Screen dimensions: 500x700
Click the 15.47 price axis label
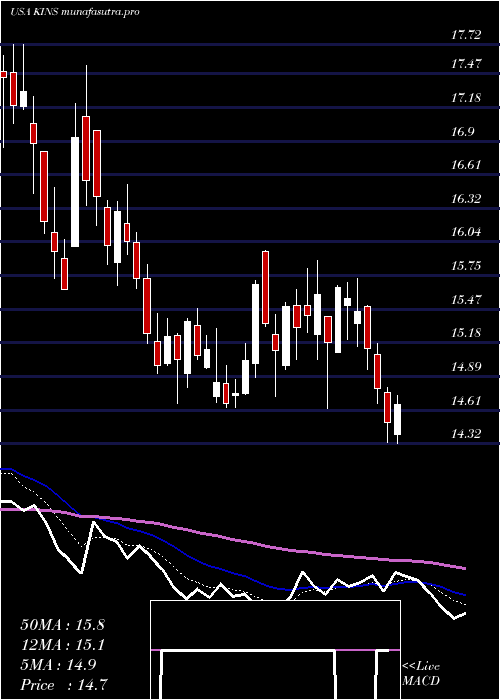coord(466,299)
